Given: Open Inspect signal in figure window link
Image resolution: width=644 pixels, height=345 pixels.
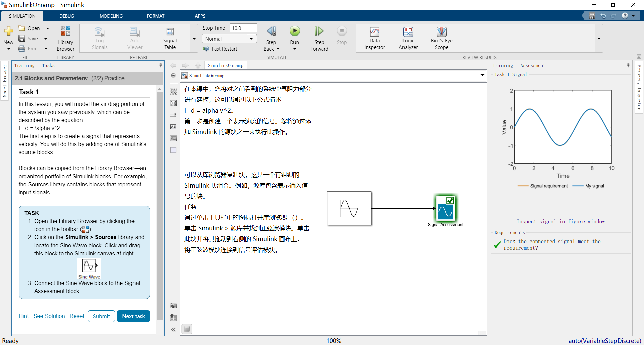Looking at the screenshot, I should (560, 221).
